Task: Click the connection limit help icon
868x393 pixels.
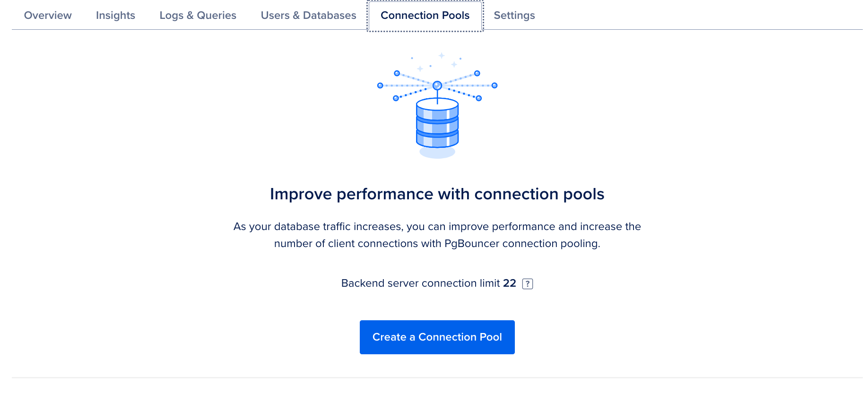Action: (527, 284)
